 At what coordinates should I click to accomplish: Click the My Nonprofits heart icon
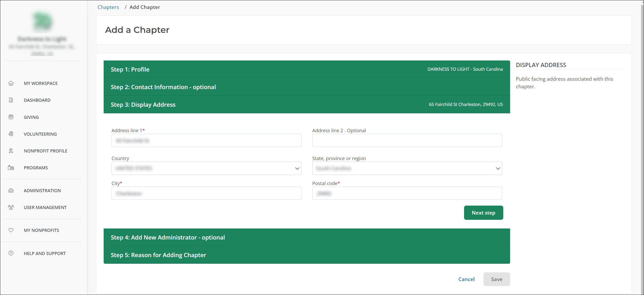[x=11, y=230]
